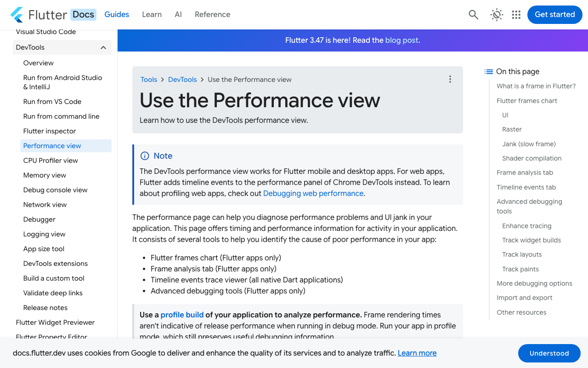588x368 pixels.
Task: Follow the blog post link in the banner
Action: (402, 40)
